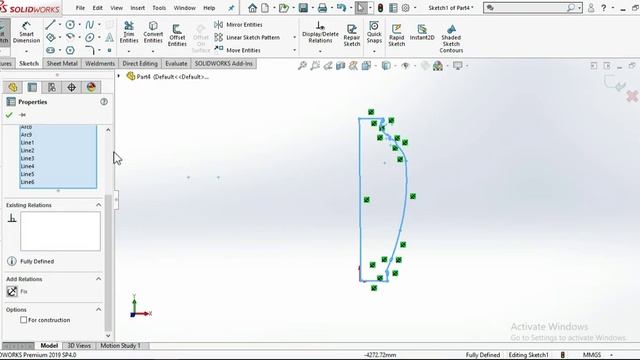Click the Linear Sketch Pattern tool
The width and height of the screenshot is (640, 360).
coord(247,38)
